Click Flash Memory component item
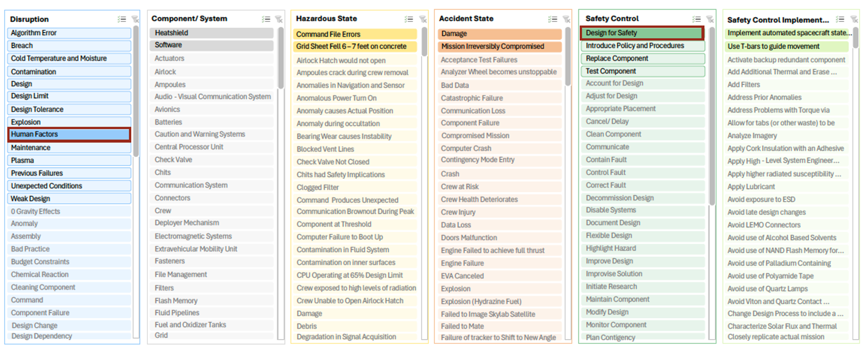Screen dimensions: 868x349 coord(212,301)
